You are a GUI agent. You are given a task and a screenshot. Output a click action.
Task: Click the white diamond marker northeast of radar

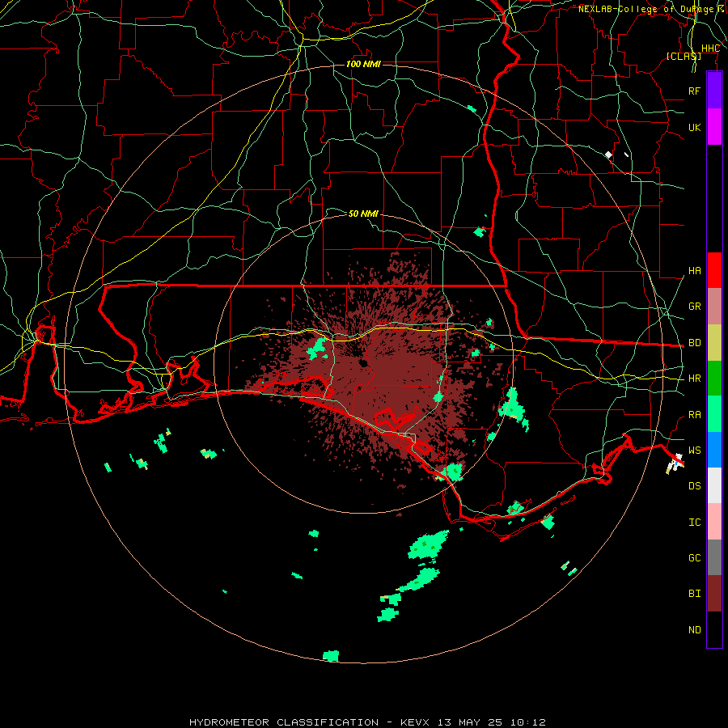click(x=608, y=154)
